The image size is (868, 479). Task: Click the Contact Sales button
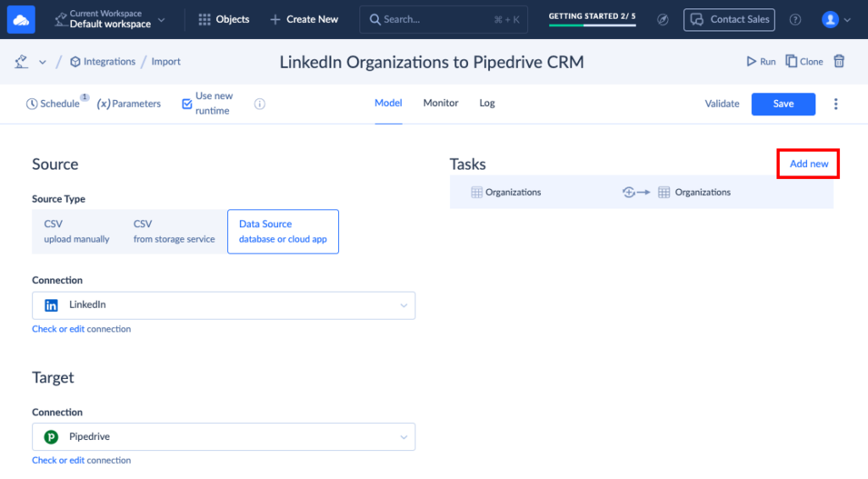point(729,19)
